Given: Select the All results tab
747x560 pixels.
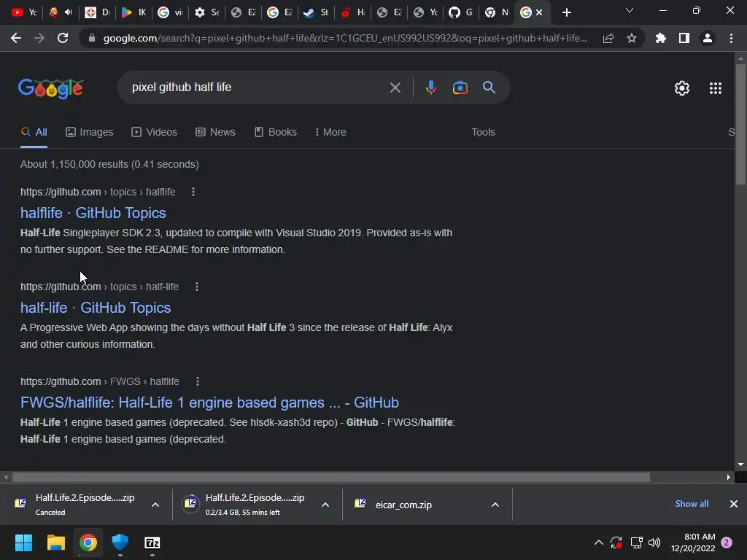Looking at the screenshot, I should tap(34, 132).
